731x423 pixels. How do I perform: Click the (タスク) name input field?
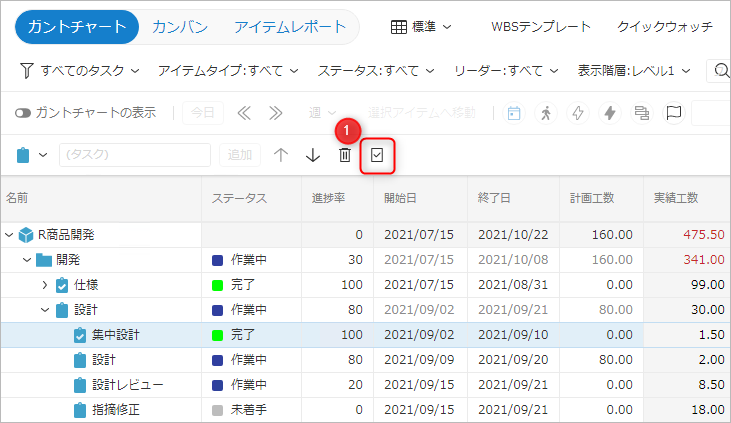(134, 155)
